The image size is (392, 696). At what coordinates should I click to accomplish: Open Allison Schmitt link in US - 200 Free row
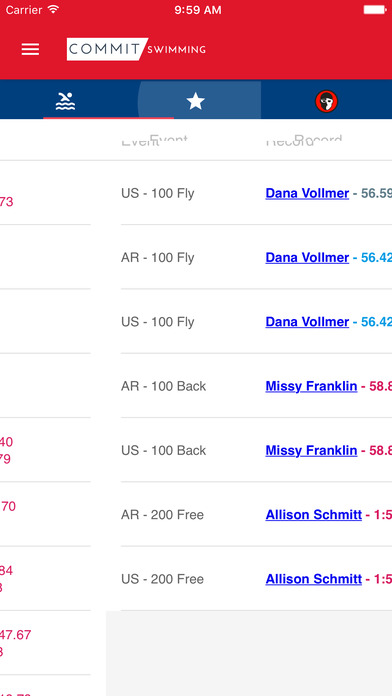coord(313,579)
